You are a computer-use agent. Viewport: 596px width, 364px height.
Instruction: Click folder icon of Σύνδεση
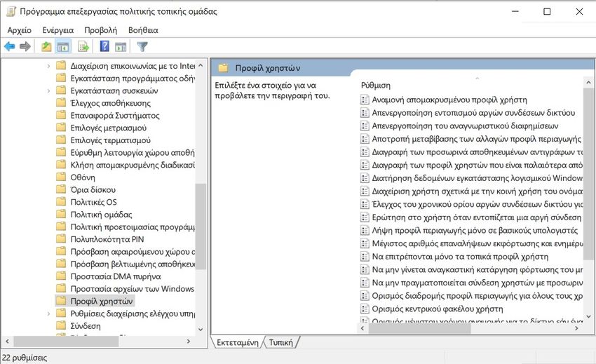point(61,325)
